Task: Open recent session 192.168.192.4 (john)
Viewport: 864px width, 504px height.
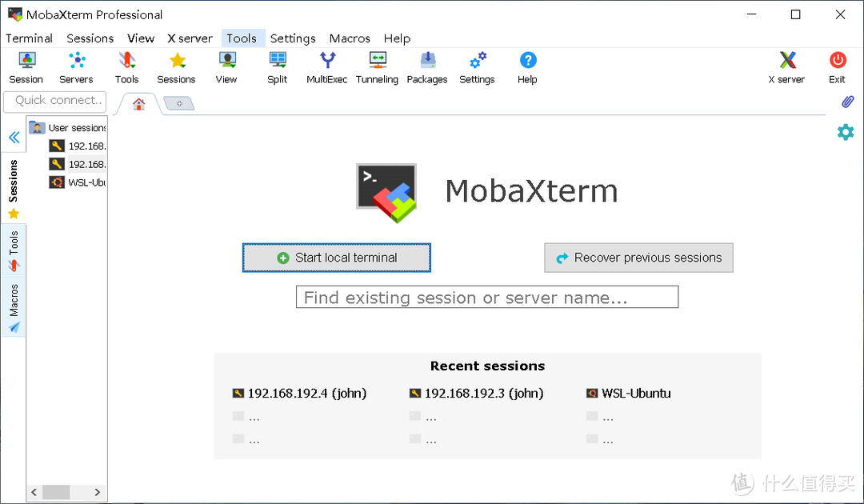Action: pos(300,394)
